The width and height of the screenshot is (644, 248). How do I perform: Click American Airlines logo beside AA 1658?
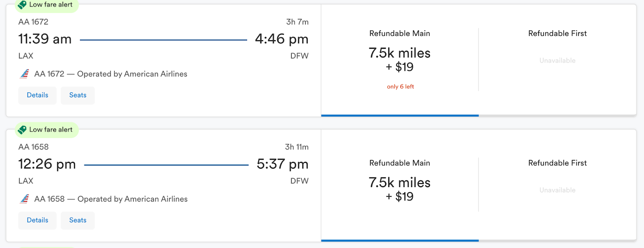point(25,199)
